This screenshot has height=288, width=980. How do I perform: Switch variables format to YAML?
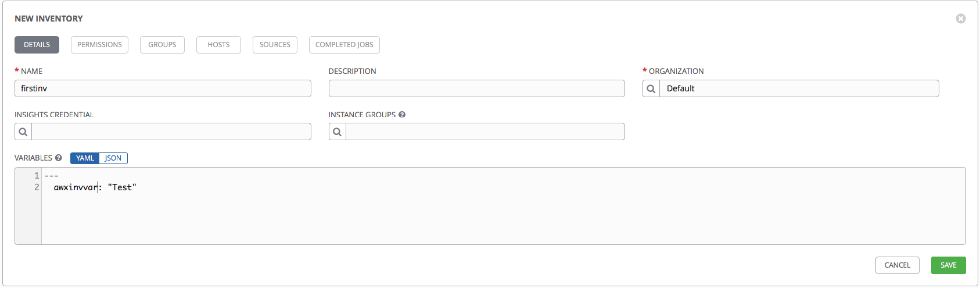click(x=85, y=158)
